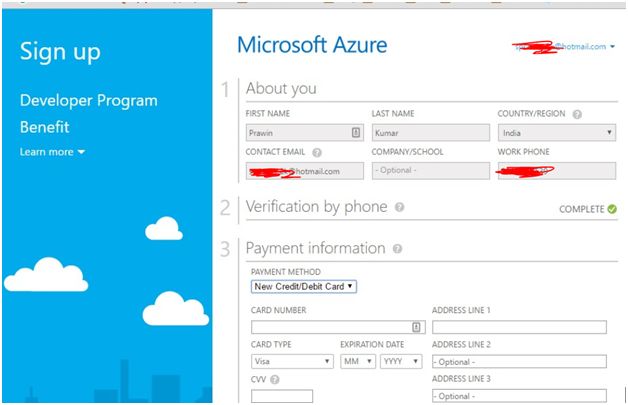Open the Country/Region dropdown showing India
This screenshot has width=628, height=405.
coord(557,133)
